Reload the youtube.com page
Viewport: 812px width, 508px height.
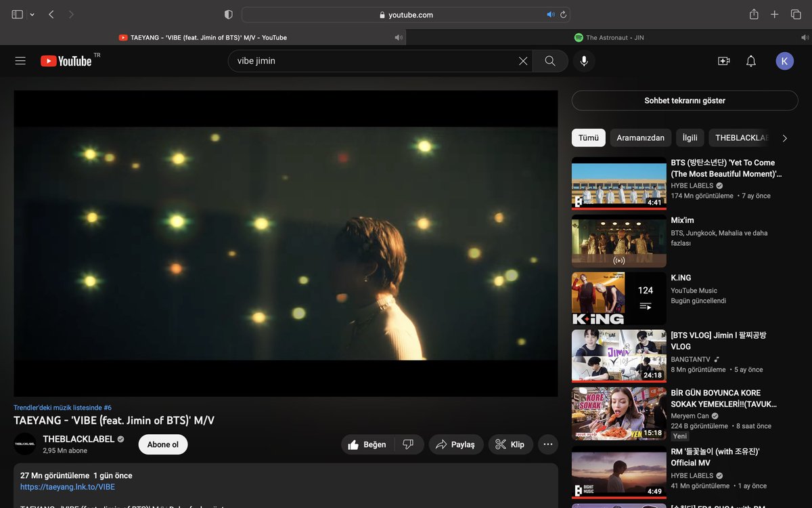(x=563, y=14)
